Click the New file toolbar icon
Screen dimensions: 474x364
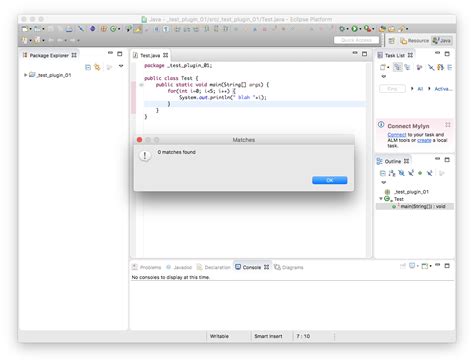tap(25, 29)
